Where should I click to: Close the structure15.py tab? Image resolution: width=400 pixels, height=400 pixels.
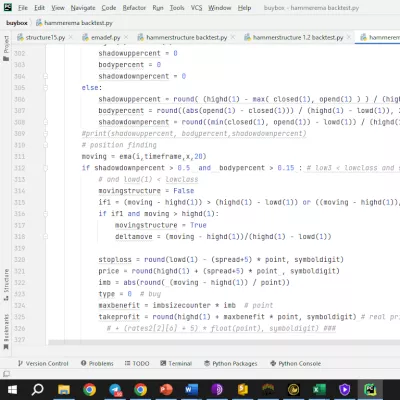click(71, 37)
